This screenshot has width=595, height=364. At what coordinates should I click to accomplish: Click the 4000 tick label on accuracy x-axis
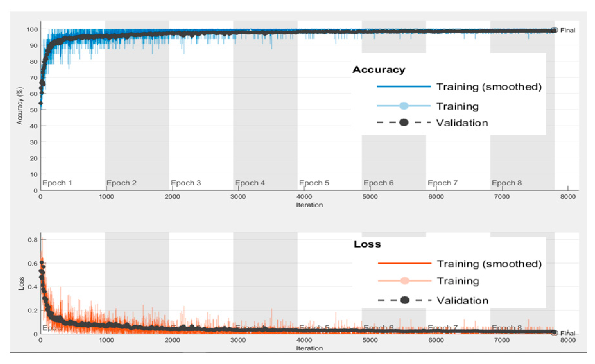click(x=304, y=197)
